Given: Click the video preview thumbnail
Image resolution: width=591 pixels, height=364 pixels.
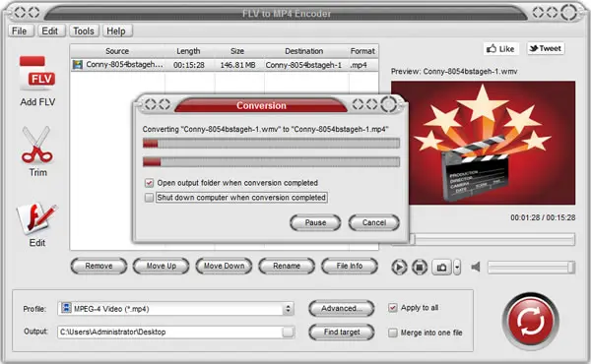Looking at the screenshot, I should point(484,143).
